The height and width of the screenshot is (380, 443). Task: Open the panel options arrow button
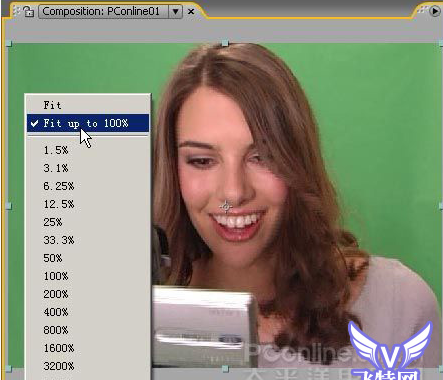click(435, 11)
